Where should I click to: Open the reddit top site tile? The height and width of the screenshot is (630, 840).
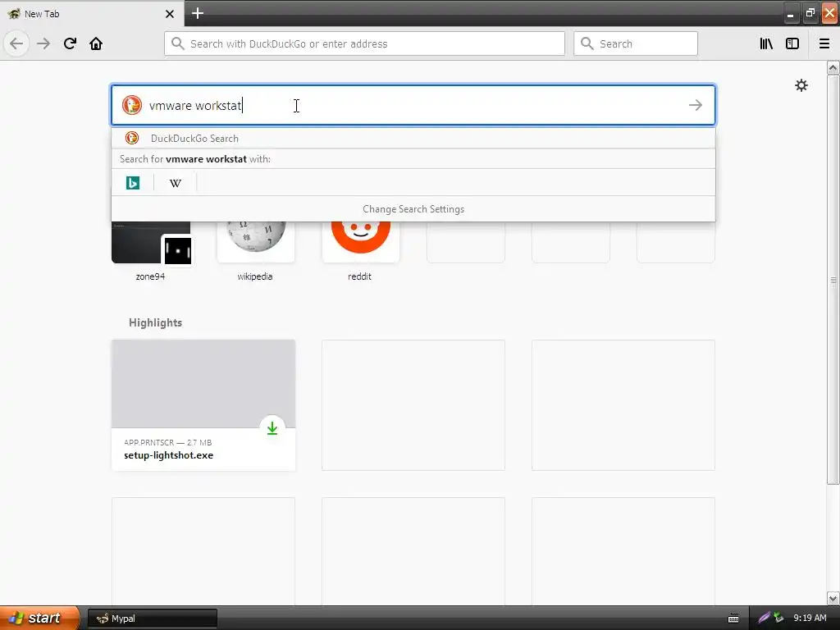pos(361,243)
